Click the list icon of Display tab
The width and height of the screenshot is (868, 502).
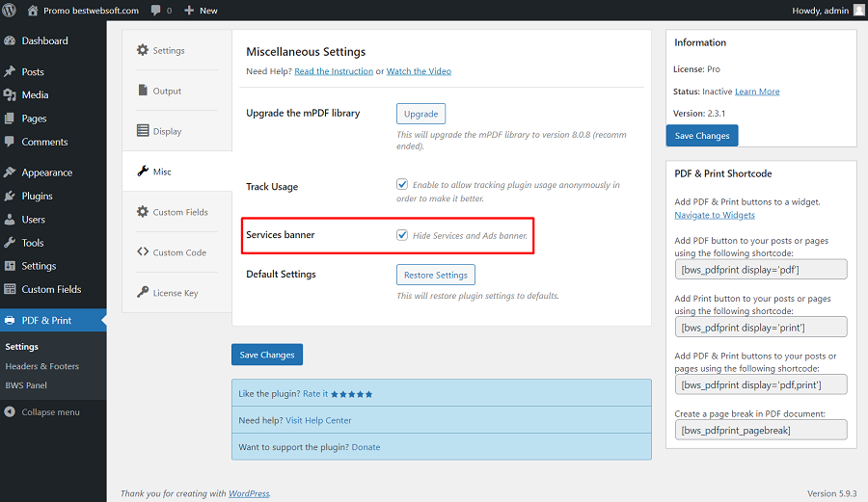click(143, 130)
